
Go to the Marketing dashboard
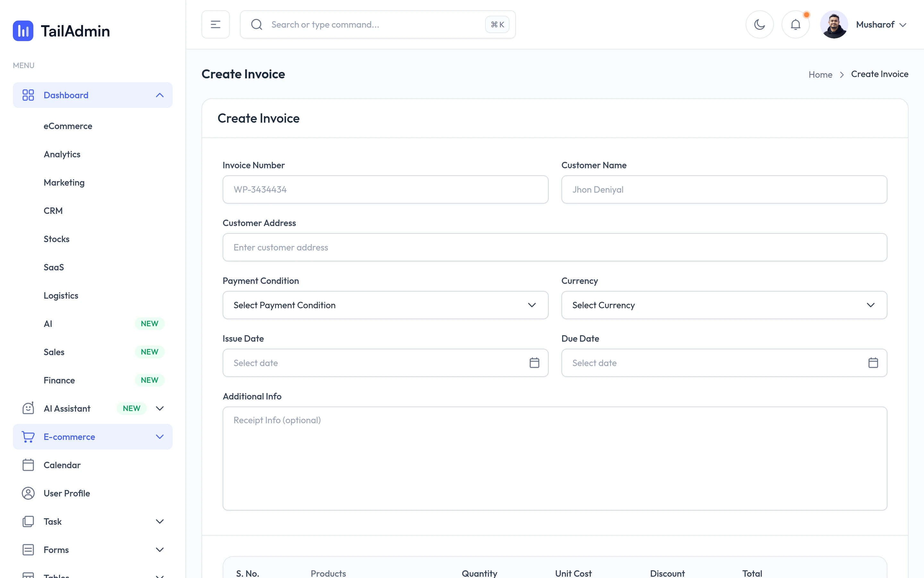pos(64,183)
